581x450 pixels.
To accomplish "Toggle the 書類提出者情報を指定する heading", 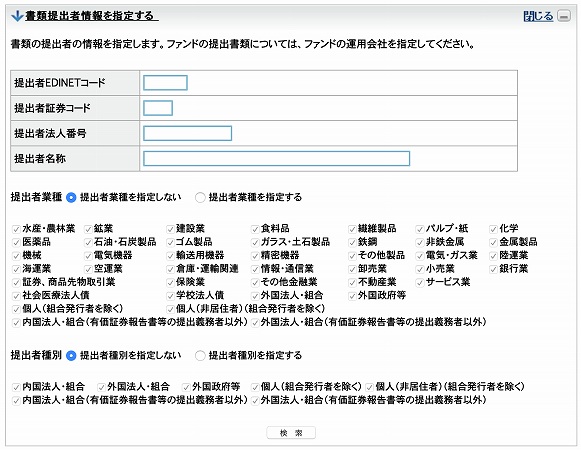I will [92, 16].
